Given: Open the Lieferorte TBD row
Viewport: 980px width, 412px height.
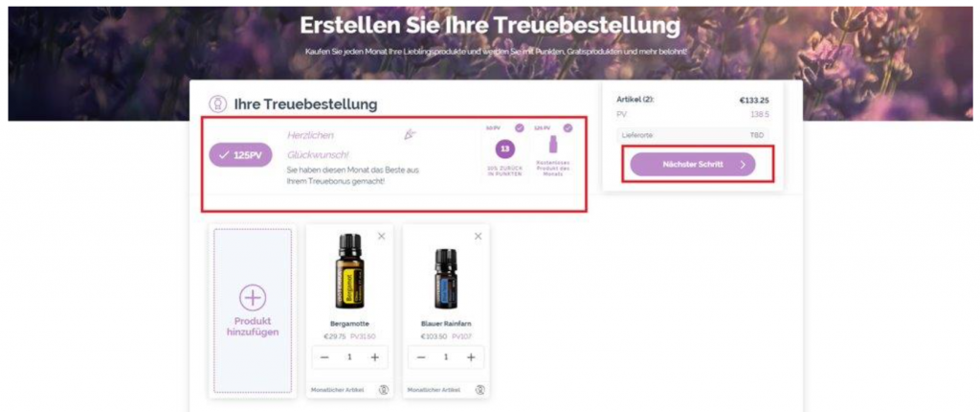Looking at the screenshot, I should (x=693, y=135).
